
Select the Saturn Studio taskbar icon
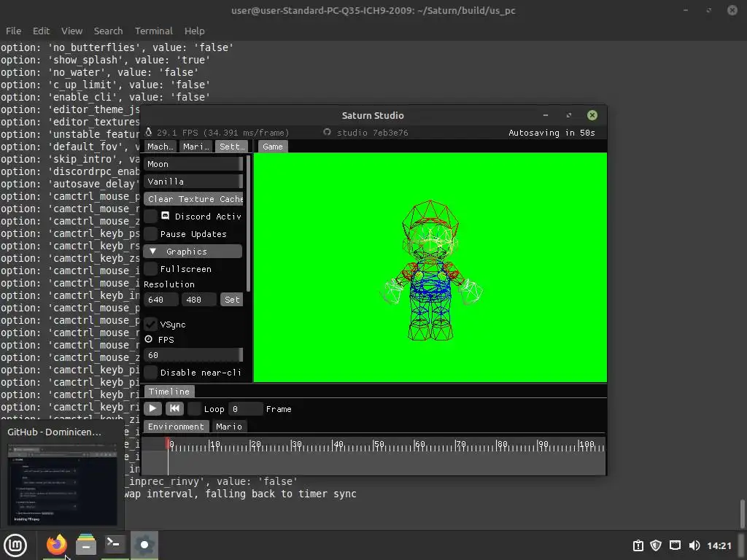pos(144,545)
